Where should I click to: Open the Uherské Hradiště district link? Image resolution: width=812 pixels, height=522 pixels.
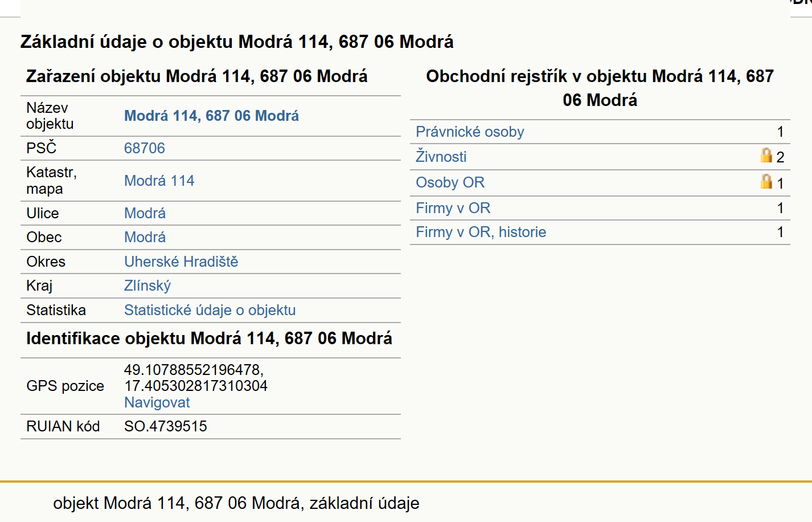(181, 262)
